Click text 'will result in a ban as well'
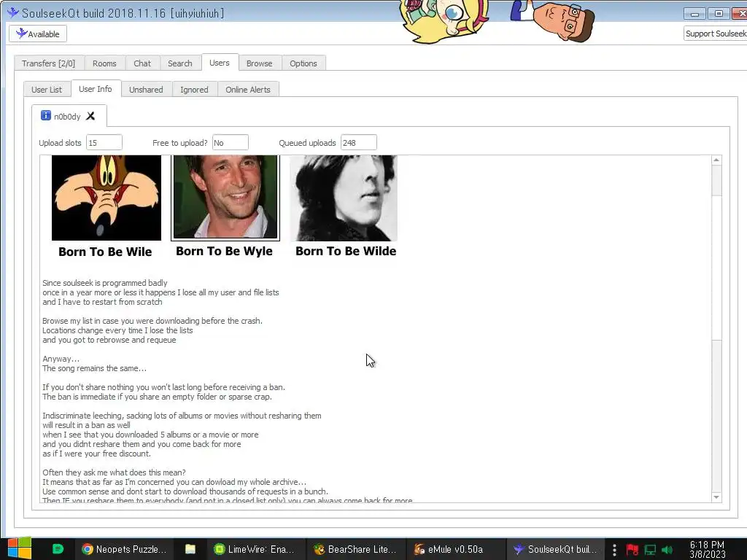747x560 pixels. click(86, 425)
